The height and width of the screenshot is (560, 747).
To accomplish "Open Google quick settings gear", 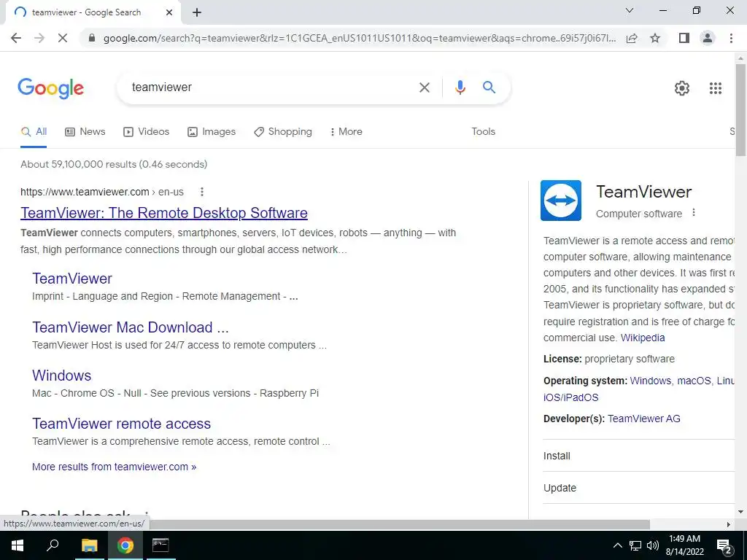I will (682, 88).
